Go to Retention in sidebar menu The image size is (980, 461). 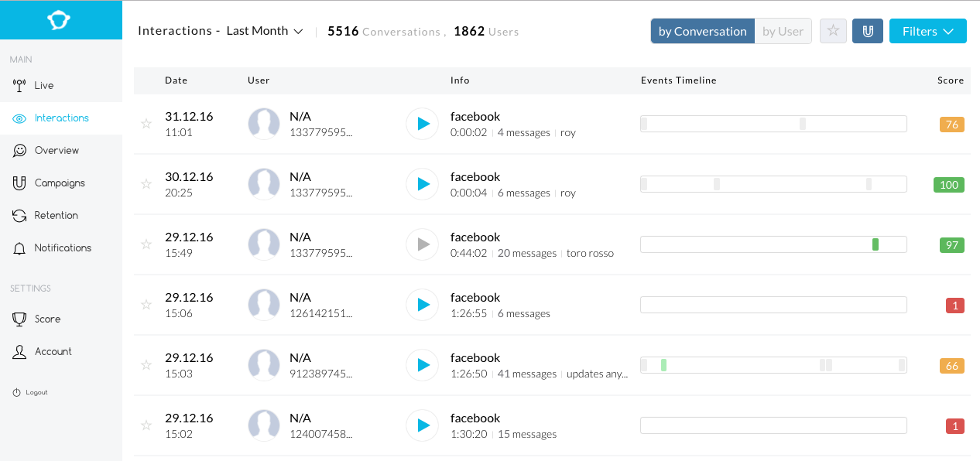(56, 216)
